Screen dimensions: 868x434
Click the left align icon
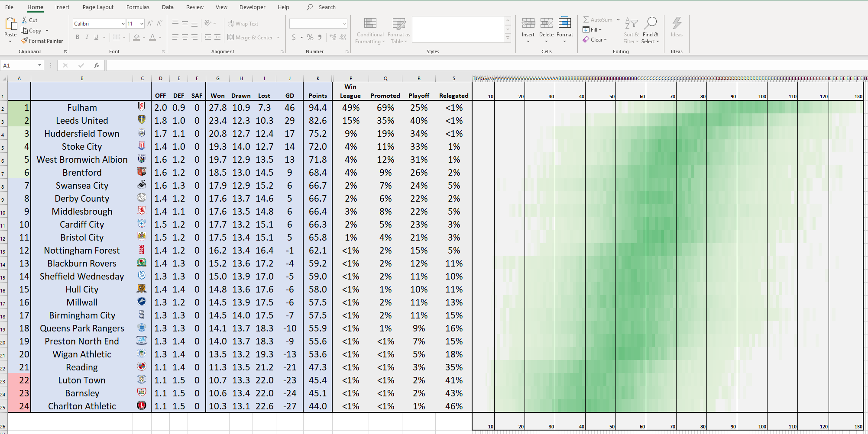click(175, 37)
